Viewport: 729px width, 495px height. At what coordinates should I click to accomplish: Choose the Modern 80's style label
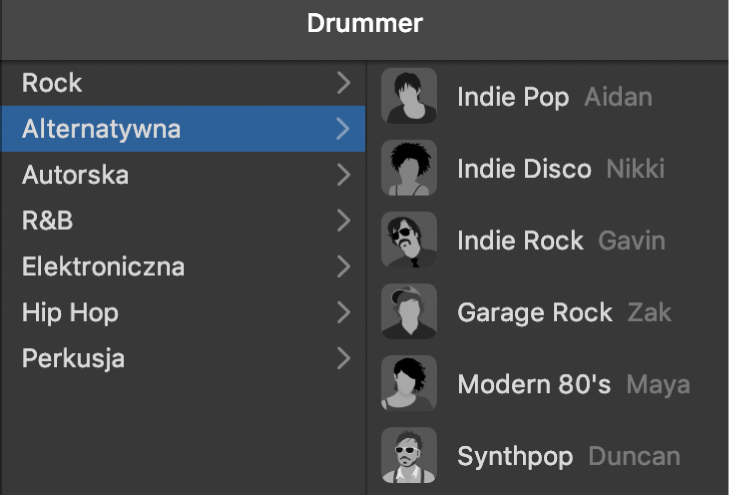pos(534,384)
